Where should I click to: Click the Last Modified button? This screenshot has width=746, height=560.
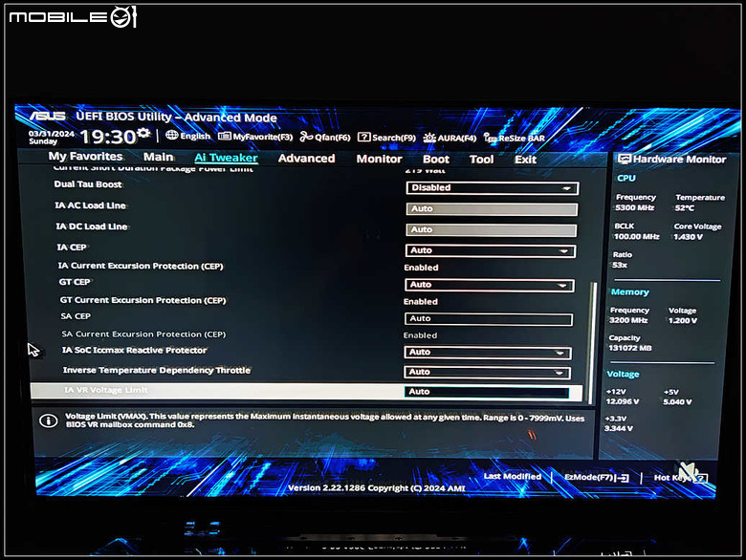pos(513,476)
